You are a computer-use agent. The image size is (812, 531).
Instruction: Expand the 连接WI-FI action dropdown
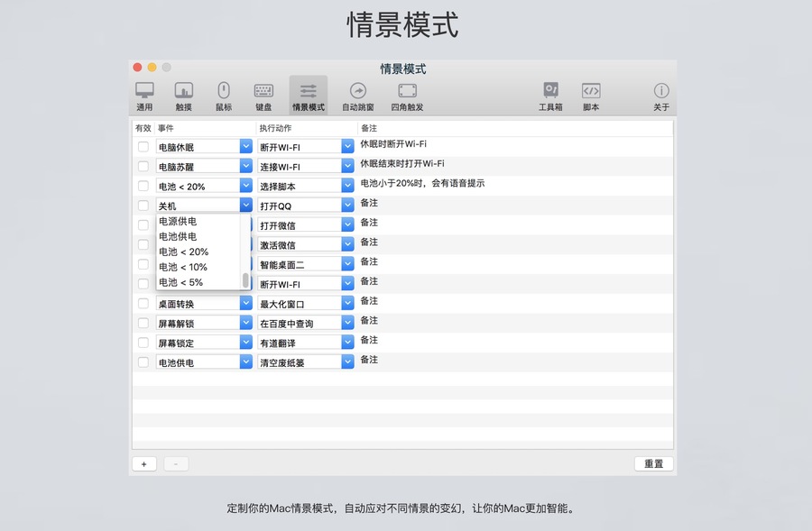pyautogui.click(x=347, y=167)
